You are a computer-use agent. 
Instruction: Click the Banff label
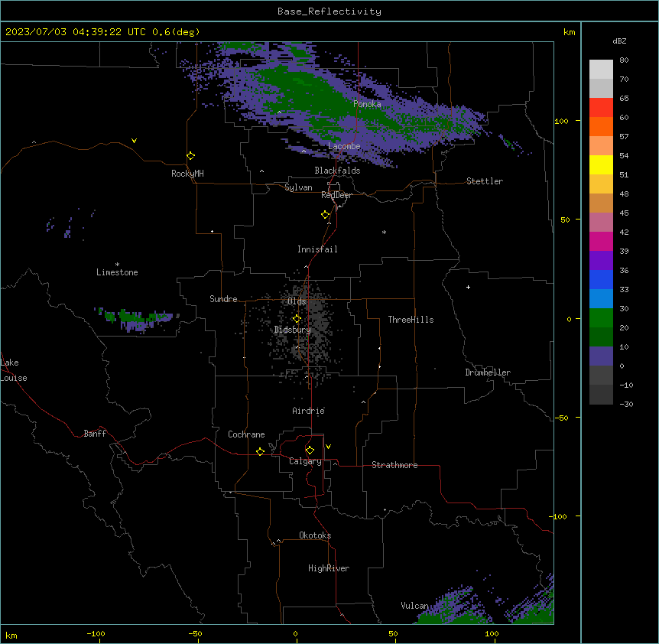(95, 434)
